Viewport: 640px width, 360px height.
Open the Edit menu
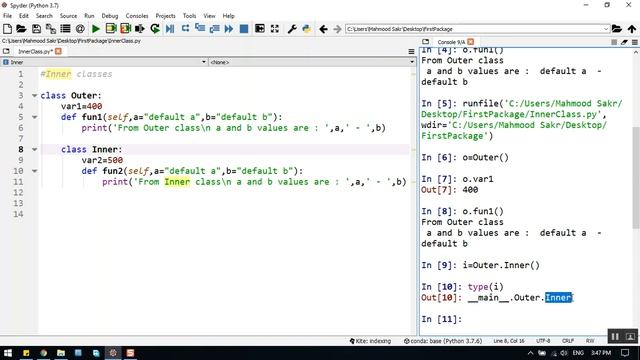coord(24,16)
